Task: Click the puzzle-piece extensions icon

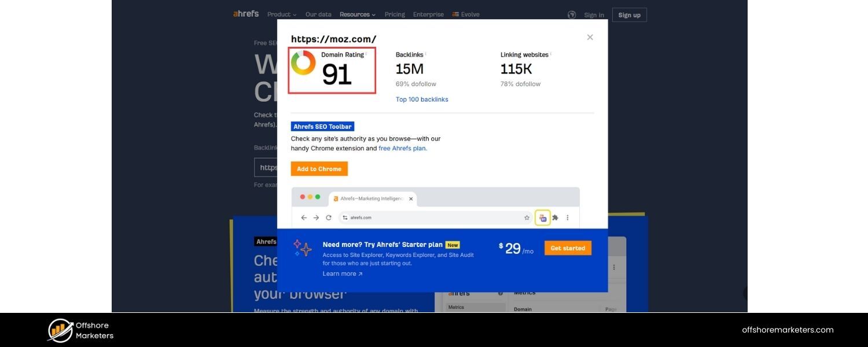Action: click(x=556, y=217)
